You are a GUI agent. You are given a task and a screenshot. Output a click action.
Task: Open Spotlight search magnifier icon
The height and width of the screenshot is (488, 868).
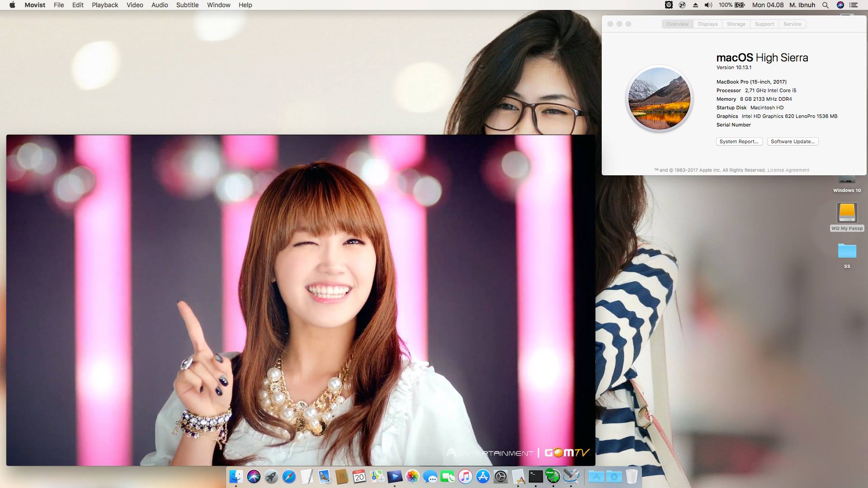(825, 5)
